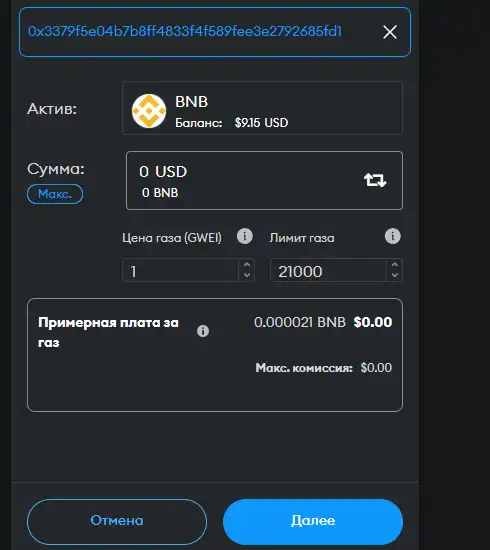
Task: Swap USD and BNB amount units icon
Action: pyautogui.click(x=375, y=180)
